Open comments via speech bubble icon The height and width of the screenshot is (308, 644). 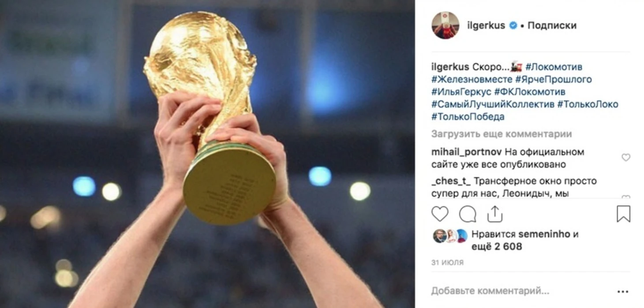tap(468, 215)
